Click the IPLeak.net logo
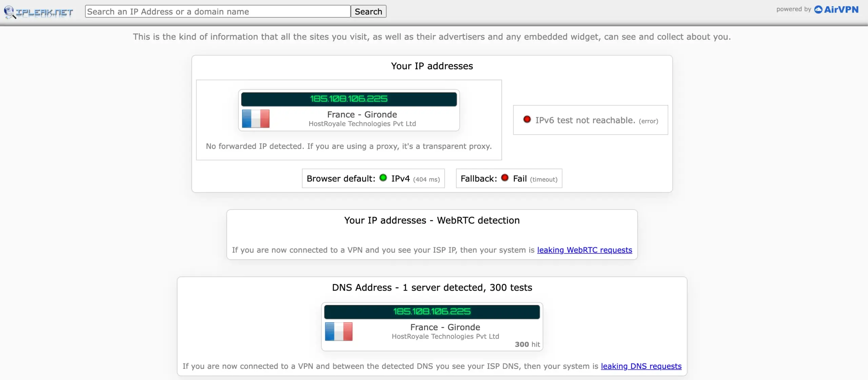Image resolution: width=868 pixels, height=380 pixels. click(38, 12)
